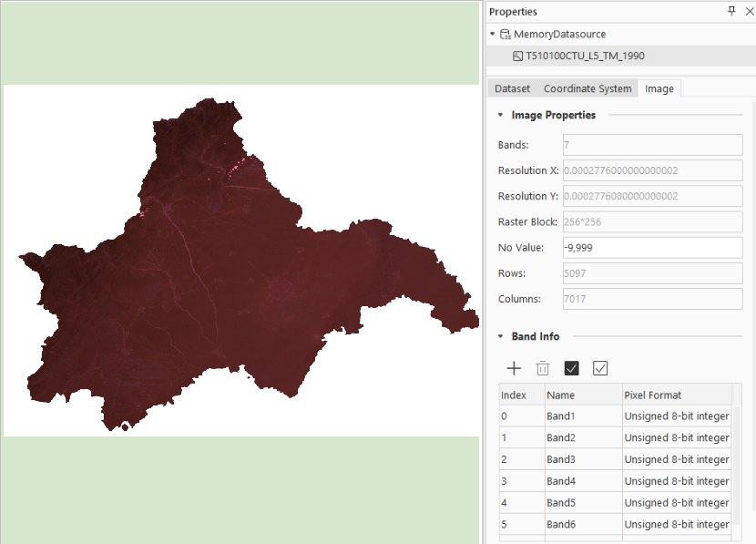This screenshot has width=756, height=544.
Task: Click the MemoryDatasource database icon
Action: (x=506, y=34)
